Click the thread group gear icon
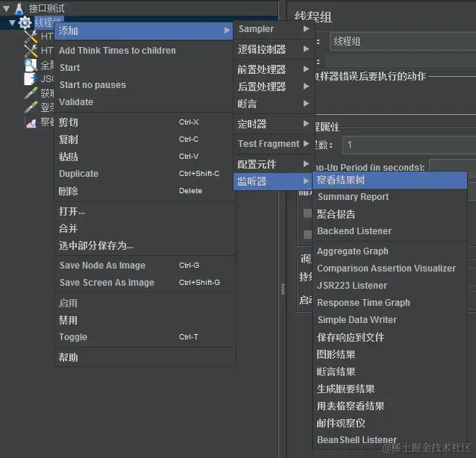The height and width of the screenshot is (458, 476). [25, 22]
